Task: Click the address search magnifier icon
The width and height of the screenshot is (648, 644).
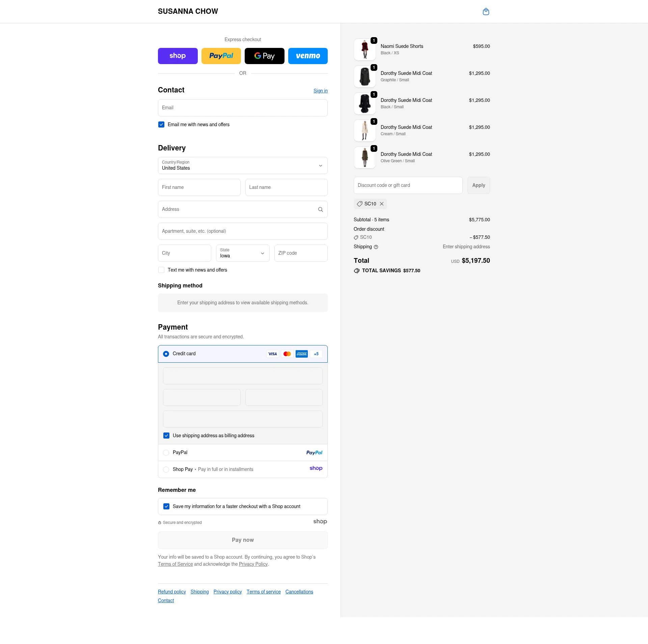Action: tap(320, 209)
